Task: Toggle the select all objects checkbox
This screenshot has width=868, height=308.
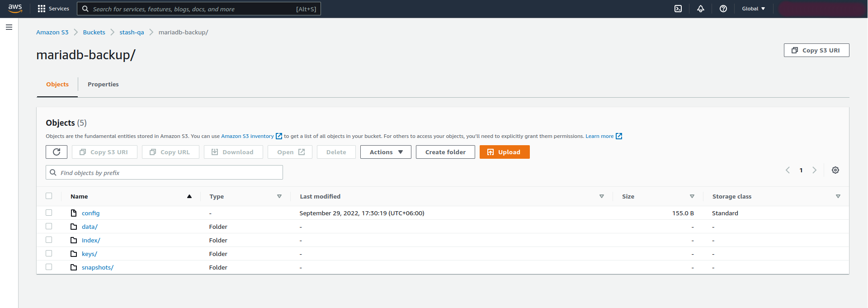Action: pyautogui.click(x=49, y=196)
